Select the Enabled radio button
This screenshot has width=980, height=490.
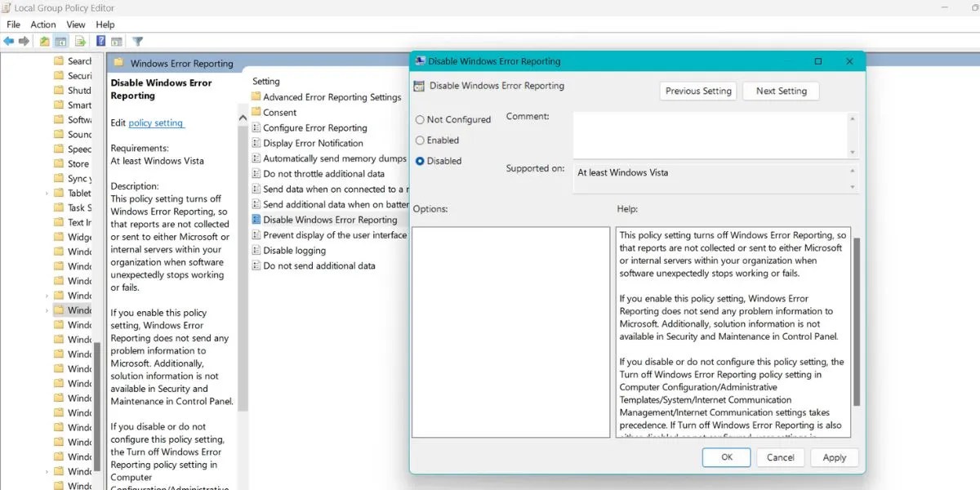click(x=420, y=140)
